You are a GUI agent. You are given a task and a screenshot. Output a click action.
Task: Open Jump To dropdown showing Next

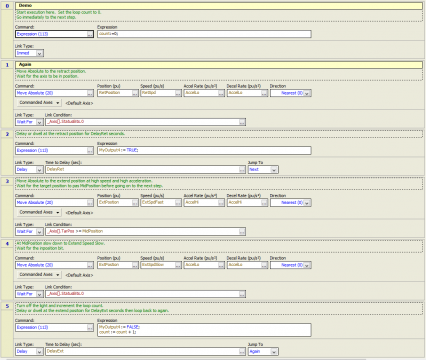(x=263, y=170)
